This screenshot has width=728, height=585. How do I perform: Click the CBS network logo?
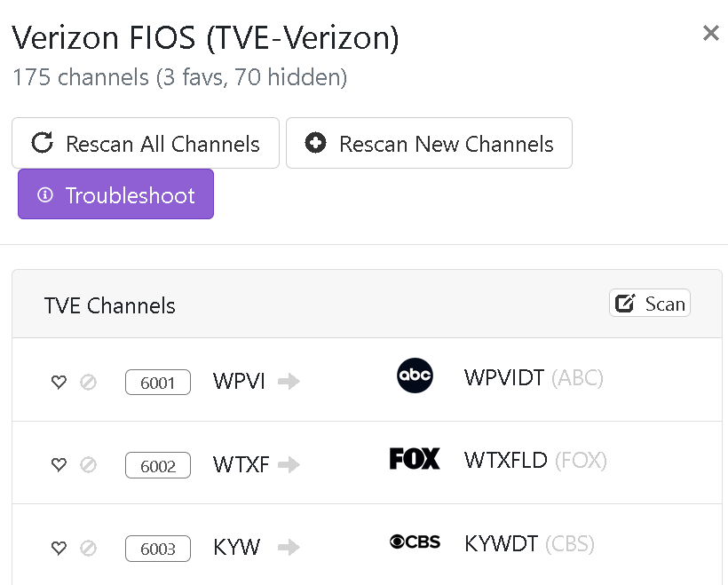pyautogui.click(x=415, y=542)
